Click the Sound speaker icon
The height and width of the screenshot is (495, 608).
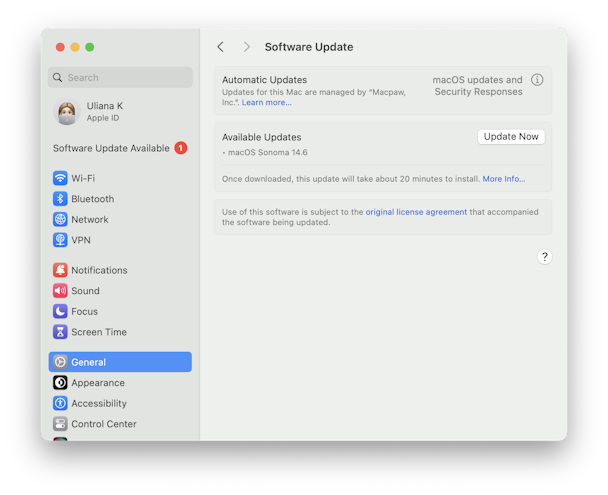click(x=60, y=291)
